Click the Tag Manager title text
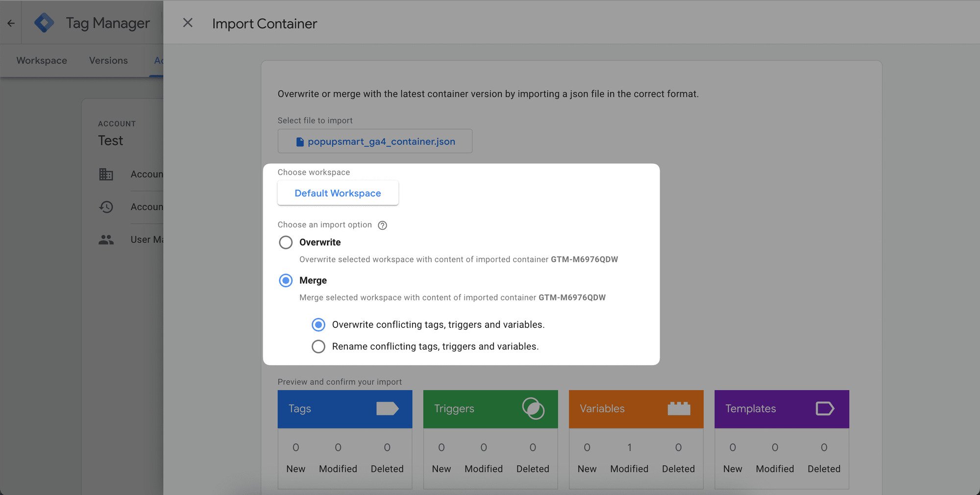This screenshot has width=980, height=495. click(108, 23)
